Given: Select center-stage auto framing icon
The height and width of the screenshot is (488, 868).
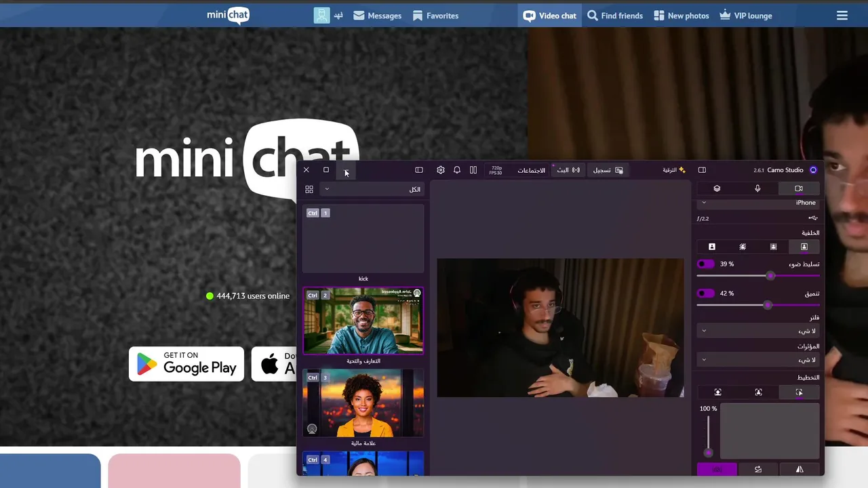Looking at the screenshot, I should point(758,392).
